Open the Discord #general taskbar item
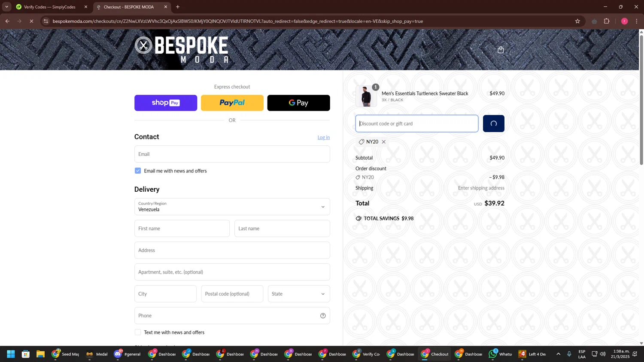The height and width of the screenshot is (362, 644). (x=128, y=354)
